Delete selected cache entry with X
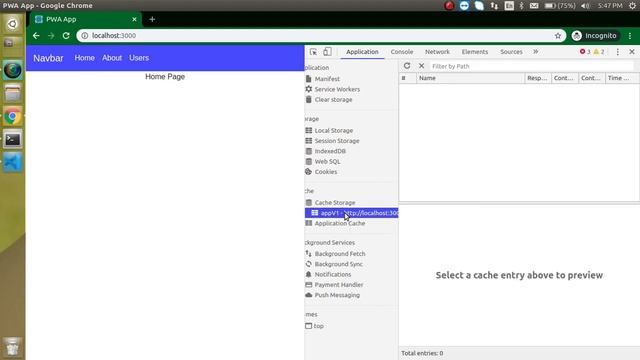 point(422,66)
